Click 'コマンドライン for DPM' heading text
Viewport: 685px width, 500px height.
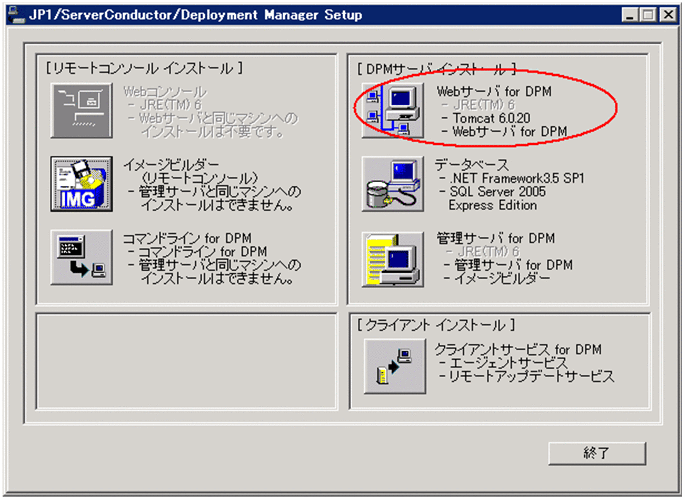pyautogui.click(x=187, y=238)
